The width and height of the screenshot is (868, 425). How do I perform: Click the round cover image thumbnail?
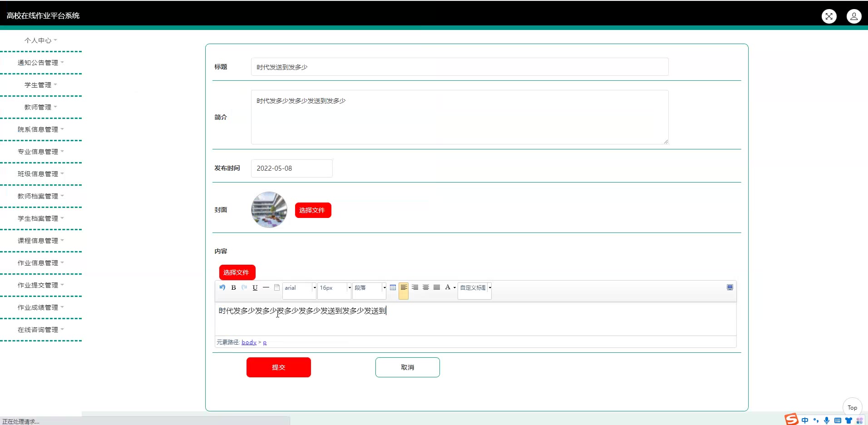pos(269,210)
